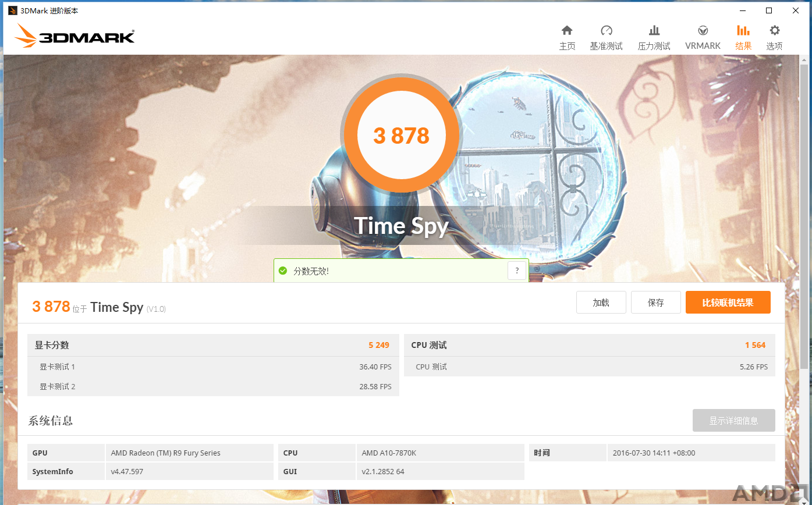Click the 显卡分数 score 5 249
The image size is (812, 505).
(379, 345)
